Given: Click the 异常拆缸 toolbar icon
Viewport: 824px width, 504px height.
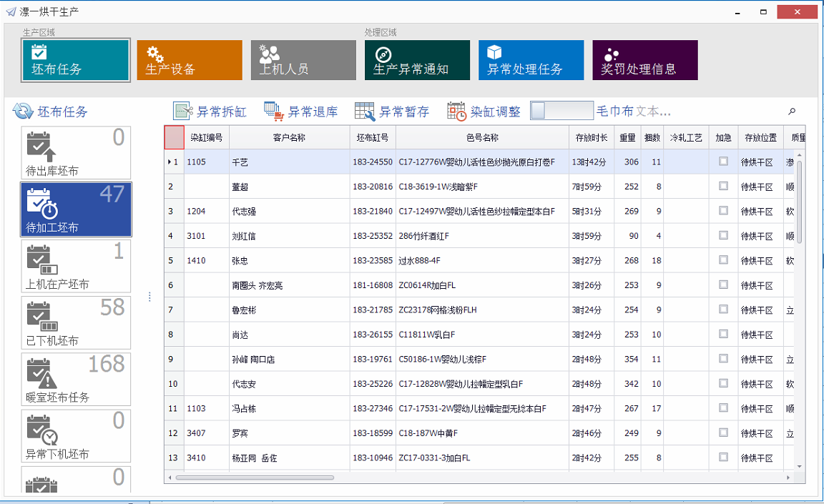Looking at the screenshot, I should 183,112.
